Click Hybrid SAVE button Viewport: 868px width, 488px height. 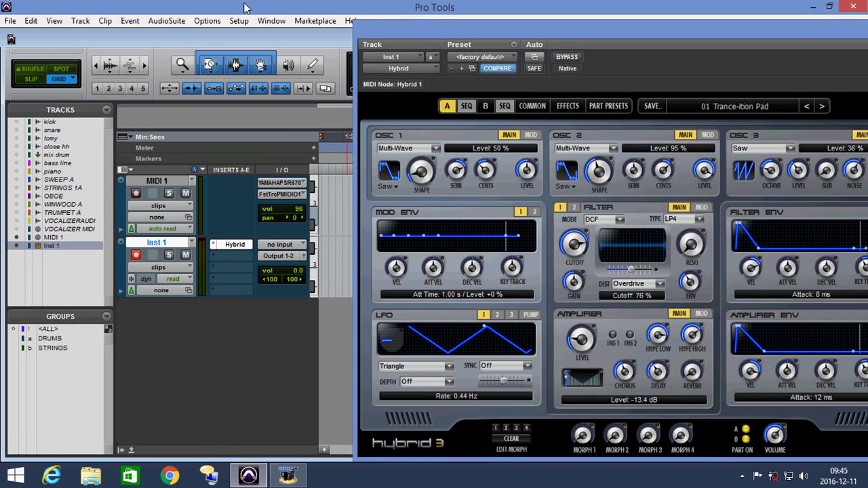pos(652,106)
